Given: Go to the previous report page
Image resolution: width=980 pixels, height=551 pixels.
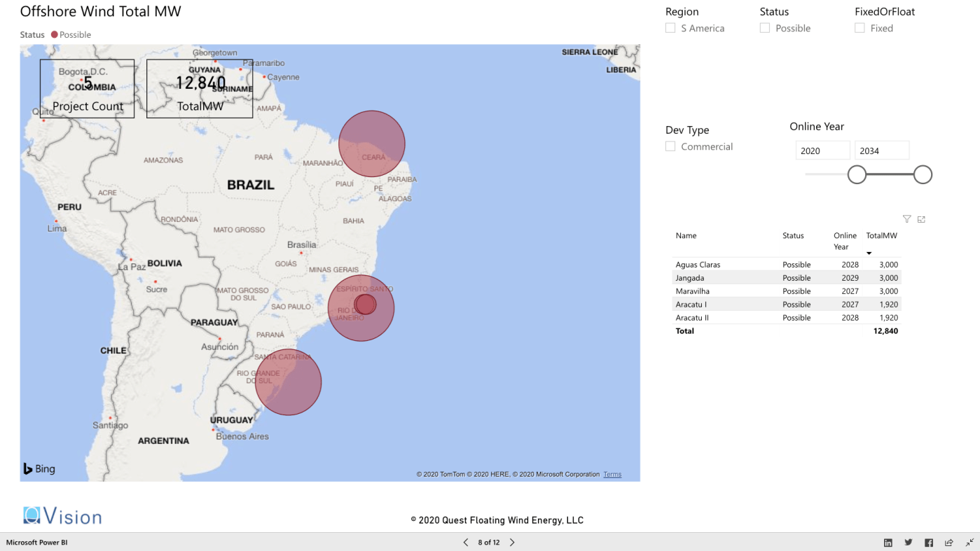Looking at the screenshot, I should pos(466,543).
